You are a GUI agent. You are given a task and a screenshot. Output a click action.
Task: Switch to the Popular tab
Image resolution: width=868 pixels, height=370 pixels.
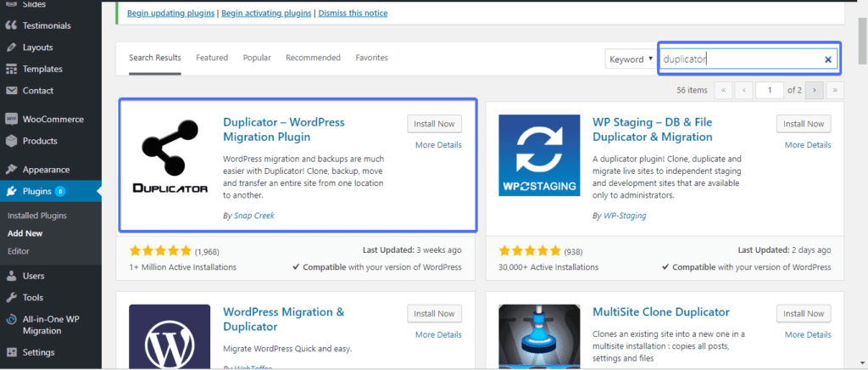(257, 58)
